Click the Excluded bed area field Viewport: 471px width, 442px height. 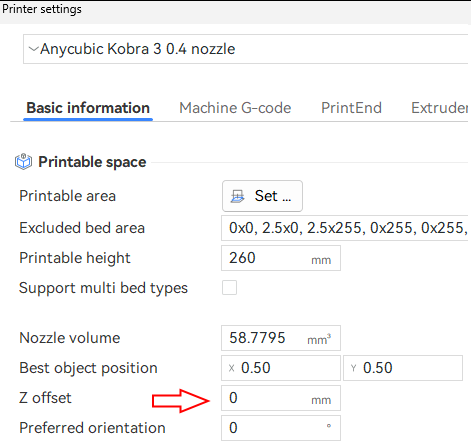(346, 228)
